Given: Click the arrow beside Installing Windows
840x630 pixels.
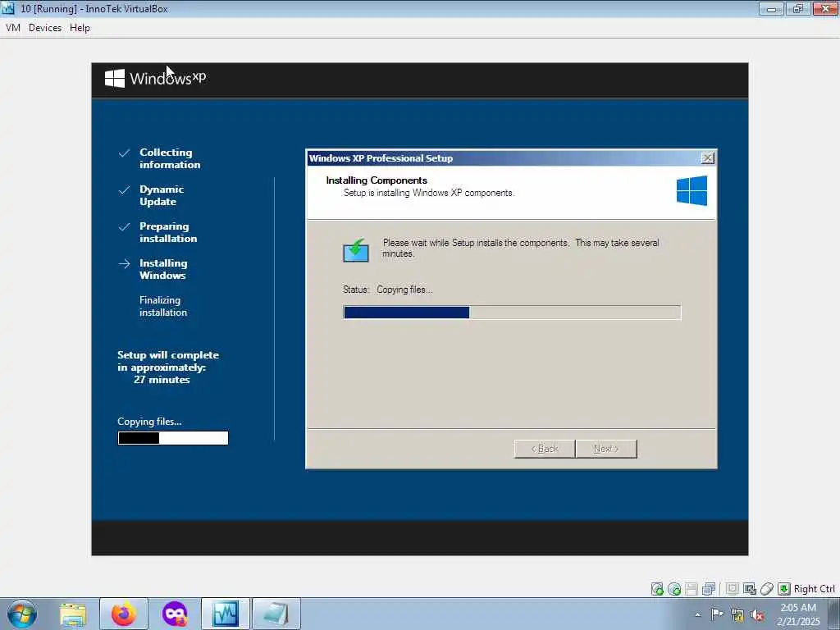Looking at the screenshot, I should click(x=125, y=263).
